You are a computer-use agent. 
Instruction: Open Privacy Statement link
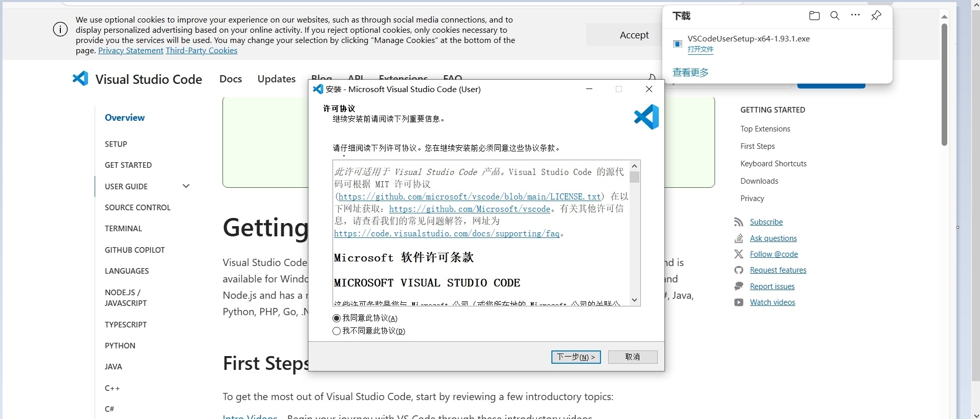coord(131,51)
